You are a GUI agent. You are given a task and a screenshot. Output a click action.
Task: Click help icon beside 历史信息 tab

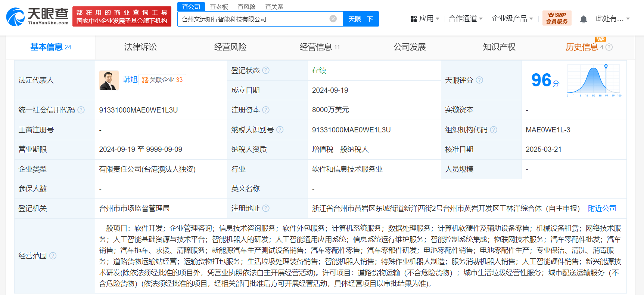pyautogui.click(x=609, y=47)
